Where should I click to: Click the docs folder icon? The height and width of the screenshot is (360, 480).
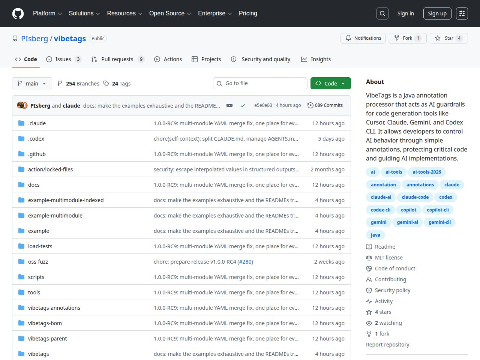[x=21, y=184]
